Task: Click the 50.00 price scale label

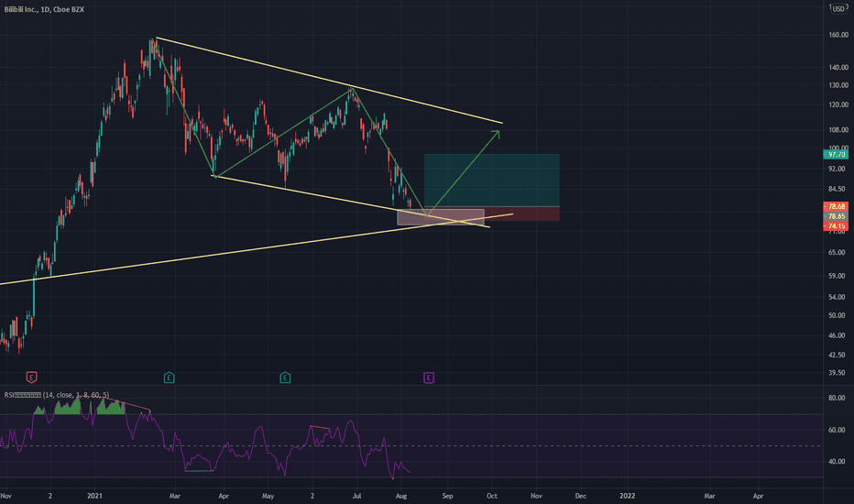Action: tap(837, 315)
